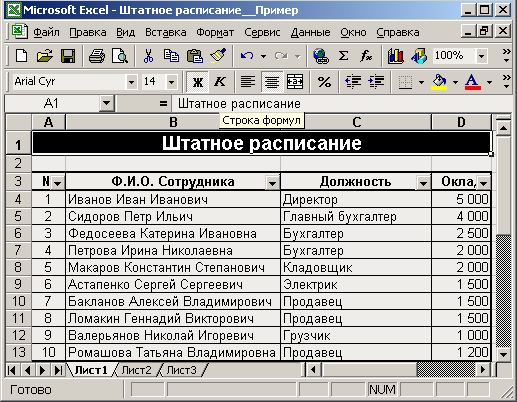Print the sheet with the printer icon
This screenshot has height=402, width=517.
[x=97, y=56]
